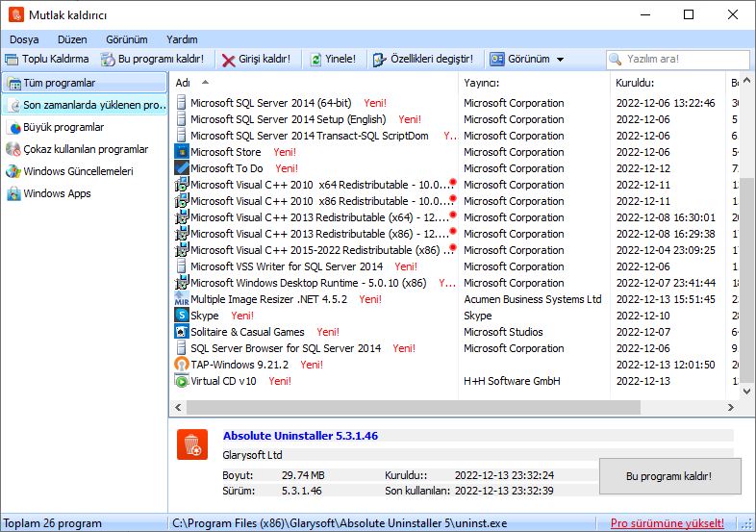Click the Skype row icon
The image size is (756, 532).
[x=181, y=316]
